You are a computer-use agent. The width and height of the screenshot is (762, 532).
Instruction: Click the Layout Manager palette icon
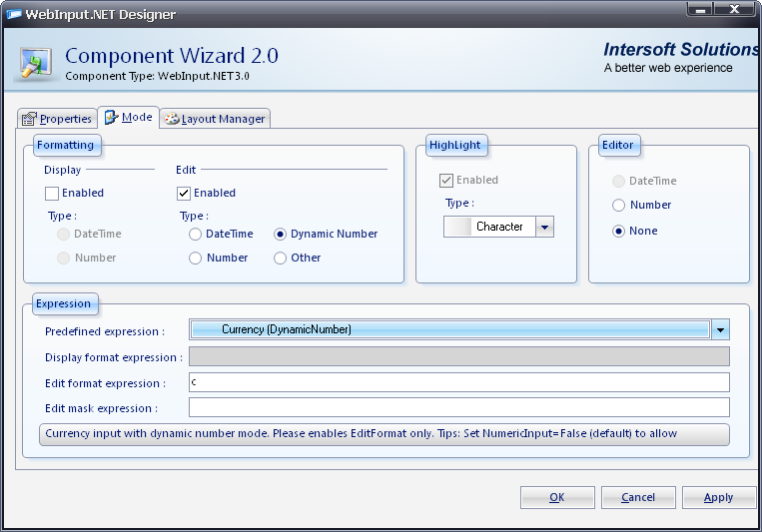click(x=171, y=119)
